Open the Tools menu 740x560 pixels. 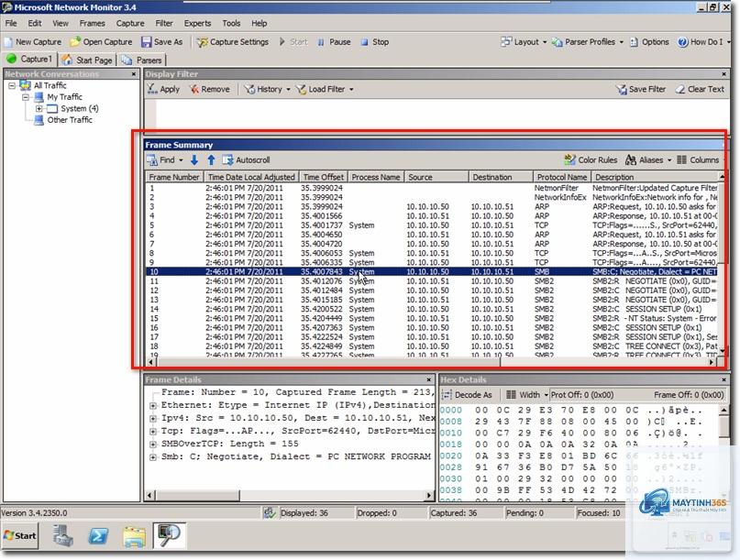coord(231,23)
